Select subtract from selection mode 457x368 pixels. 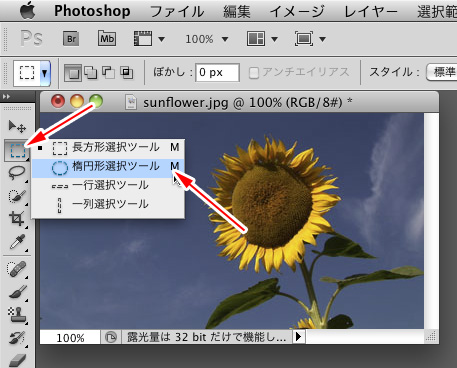[x=108, y=72]
